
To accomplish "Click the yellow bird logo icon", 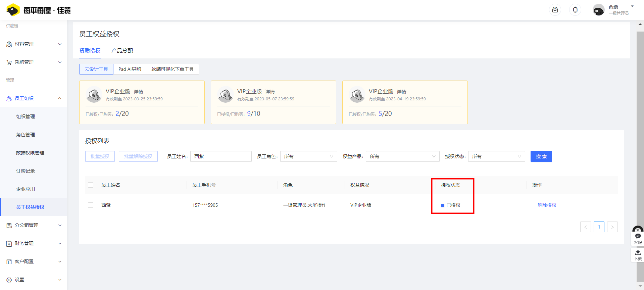I will [x=13, y=10].
